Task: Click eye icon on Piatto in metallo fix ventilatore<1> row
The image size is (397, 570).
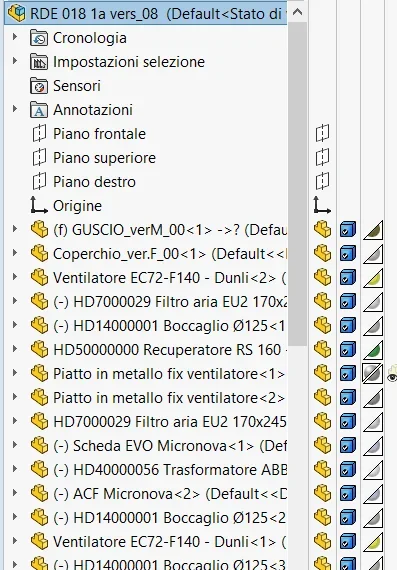Action: tap(392, 377)
